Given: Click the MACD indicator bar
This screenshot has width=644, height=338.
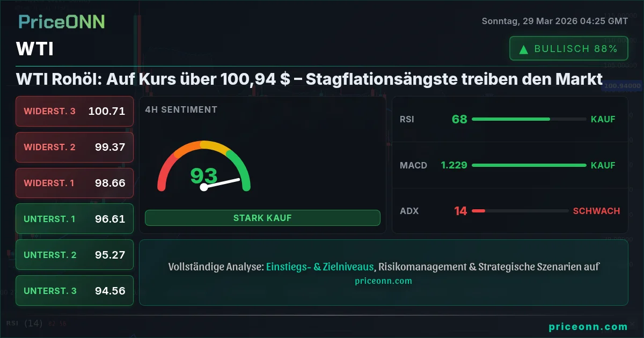Looking at the screenshot, I should pyautogui.click(x=529, y=165).
